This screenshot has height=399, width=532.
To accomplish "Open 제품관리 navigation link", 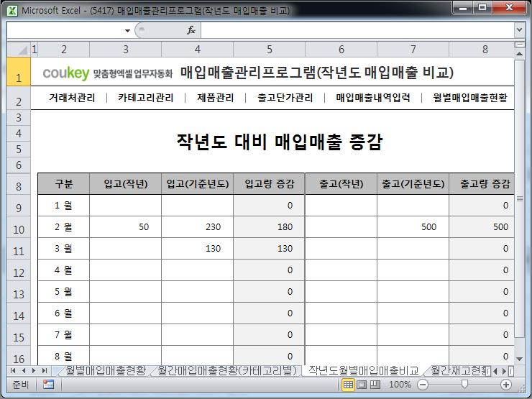I will [216, 98].
